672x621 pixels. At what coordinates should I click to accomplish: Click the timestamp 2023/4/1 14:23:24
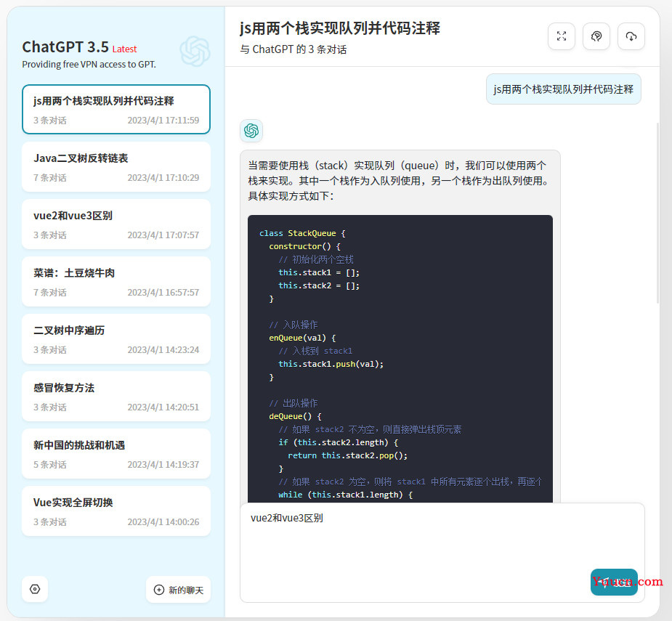163,350
